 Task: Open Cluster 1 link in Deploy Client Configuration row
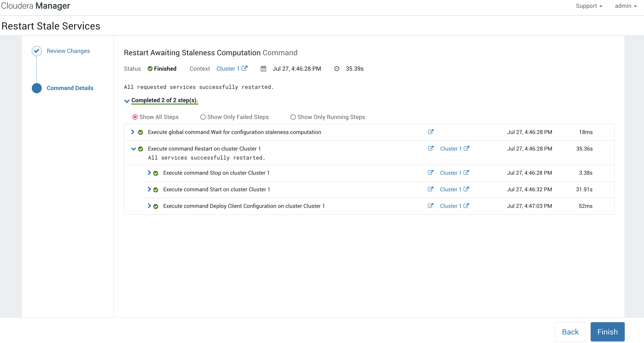tap(450, 206)
